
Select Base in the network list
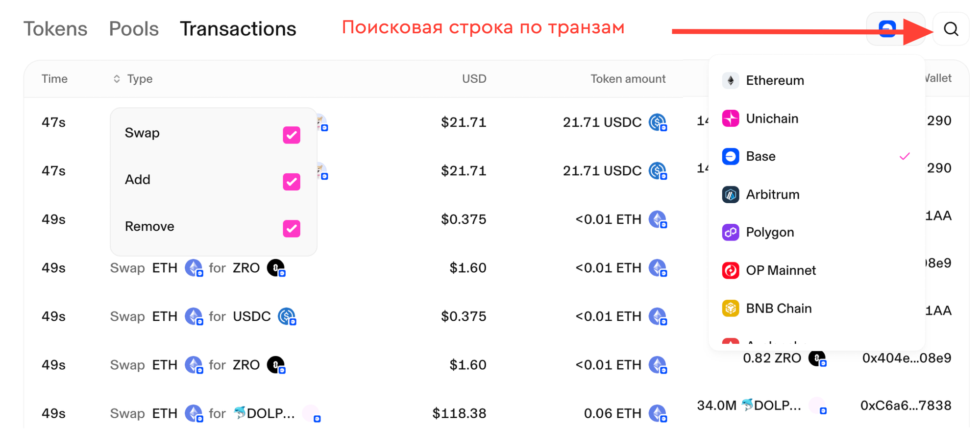(x=816, y=156)
